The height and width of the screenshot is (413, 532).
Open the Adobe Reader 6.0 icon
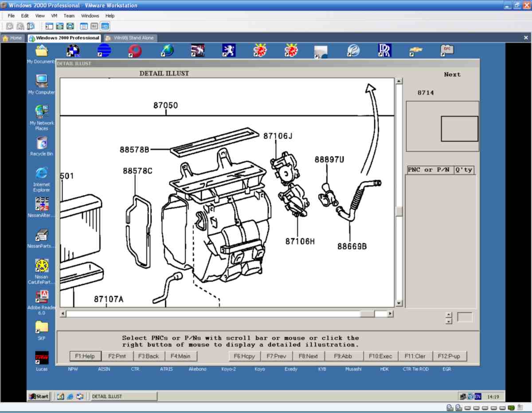[x=42, y=298]
